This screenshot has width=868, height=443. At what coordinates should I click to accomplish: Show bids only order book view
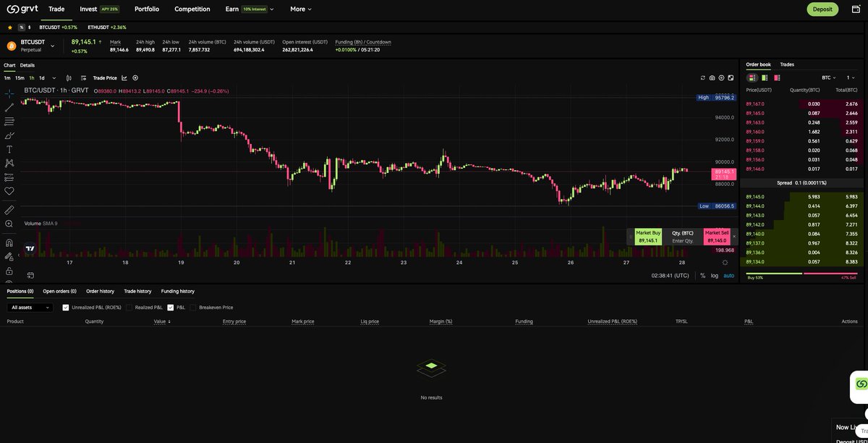click(x=765, y=77)
